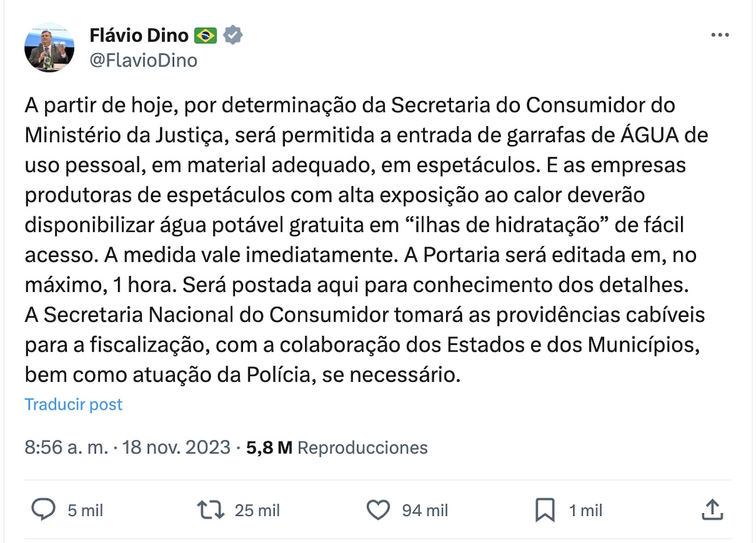Screen dimensions: 756x543
Task: Open the 8:56 a. m. 18 nov. 2023 timestamp
Action: click(x=128, y=448)
